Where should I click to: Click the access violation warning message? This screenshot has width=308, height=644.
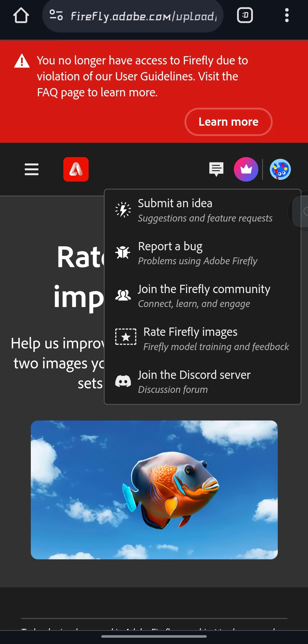(143, 76)
